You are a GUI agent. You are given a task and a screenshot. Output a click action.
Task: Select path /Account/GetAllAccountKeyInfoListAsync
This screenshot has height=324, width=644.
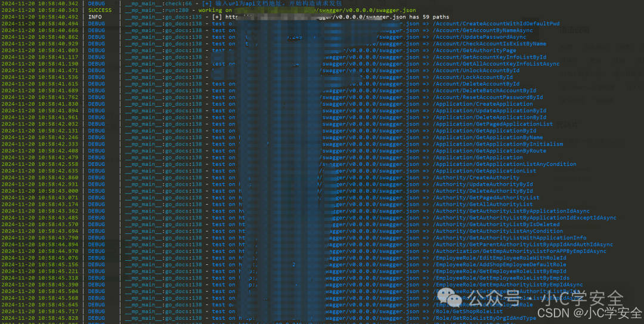(x=496, y=64)
